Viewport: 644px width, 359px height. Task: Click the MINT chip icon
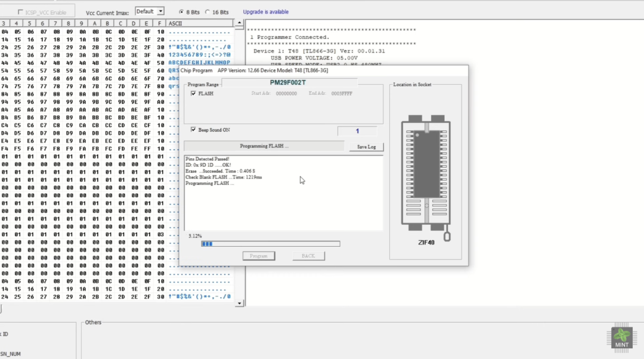tap(621, 337)
